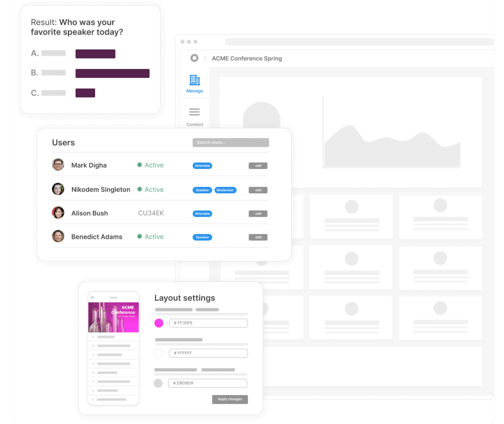This screenshot has width=504, height=424.
Task: Click the ACME Conference banner in phone preview
Action: (114, 317)
